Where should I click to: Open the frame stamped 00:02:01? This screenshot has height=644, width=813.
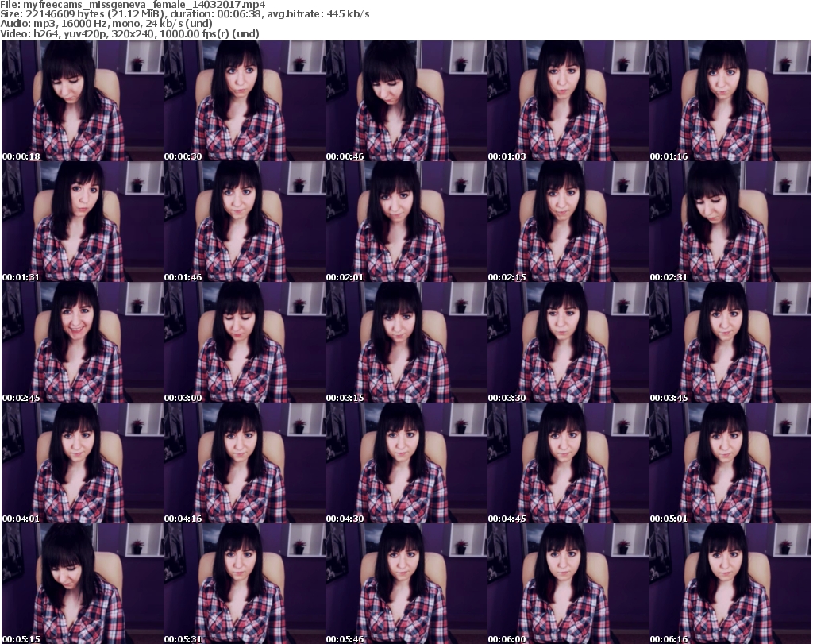click(406, 222)
